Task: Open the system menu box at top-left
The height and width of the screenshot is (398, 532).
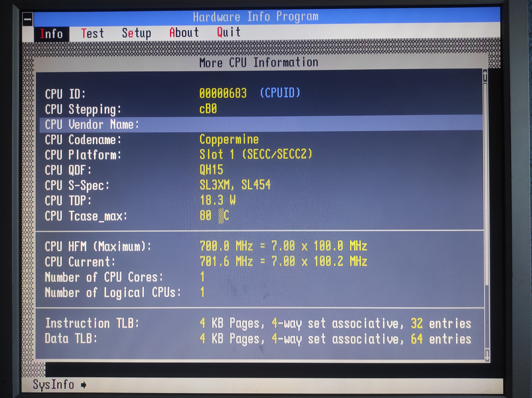Action: tap(28, 20)
